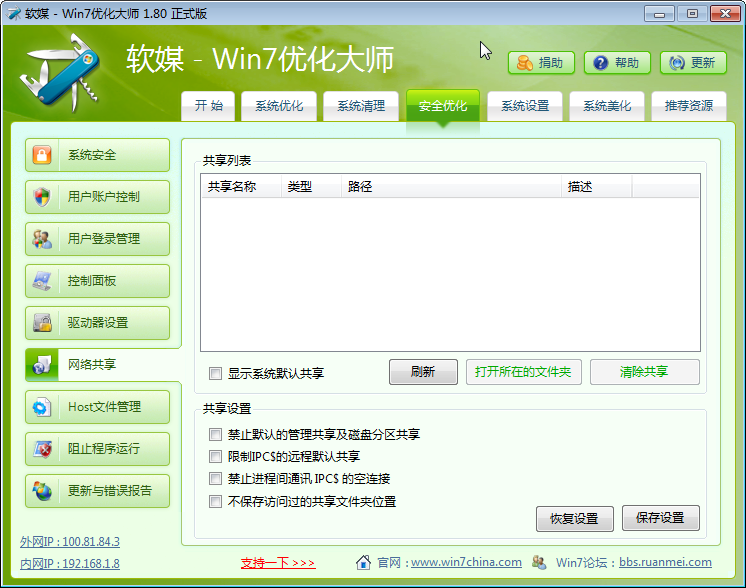
Task: Sort by 路径 column header
Action: tap(452, 186)
